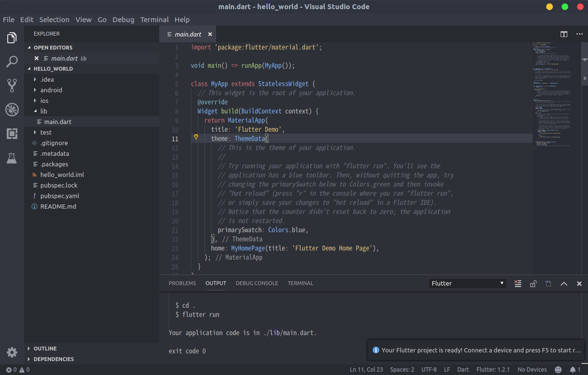Open the Source Control view

12,86
